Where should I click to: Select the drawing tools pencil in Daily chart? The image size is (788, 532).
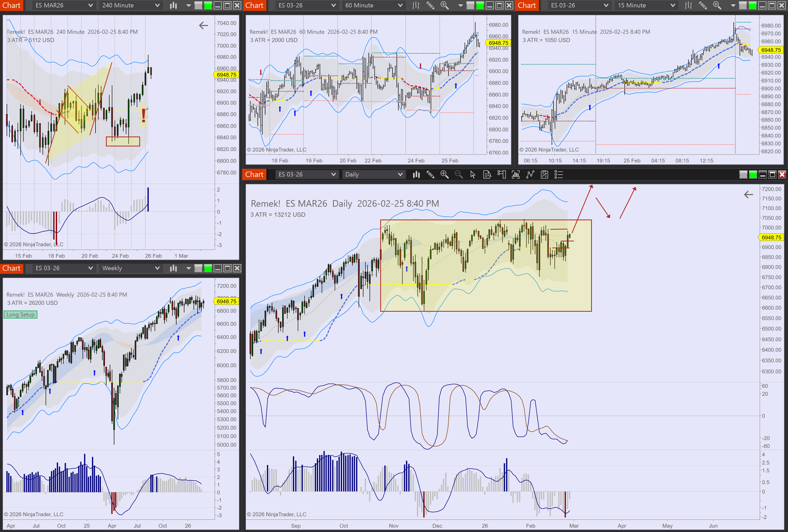point(430,174)
